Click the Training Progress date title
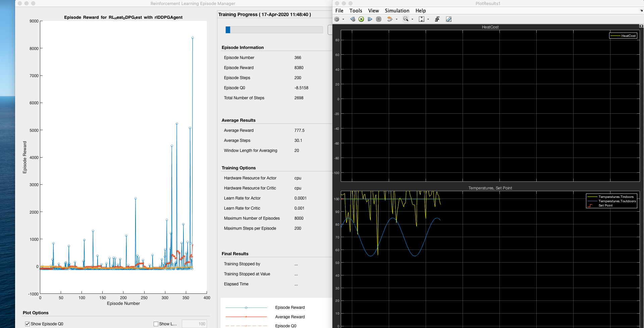This screenshot has width=644, height=328. [x=265, y=14]
